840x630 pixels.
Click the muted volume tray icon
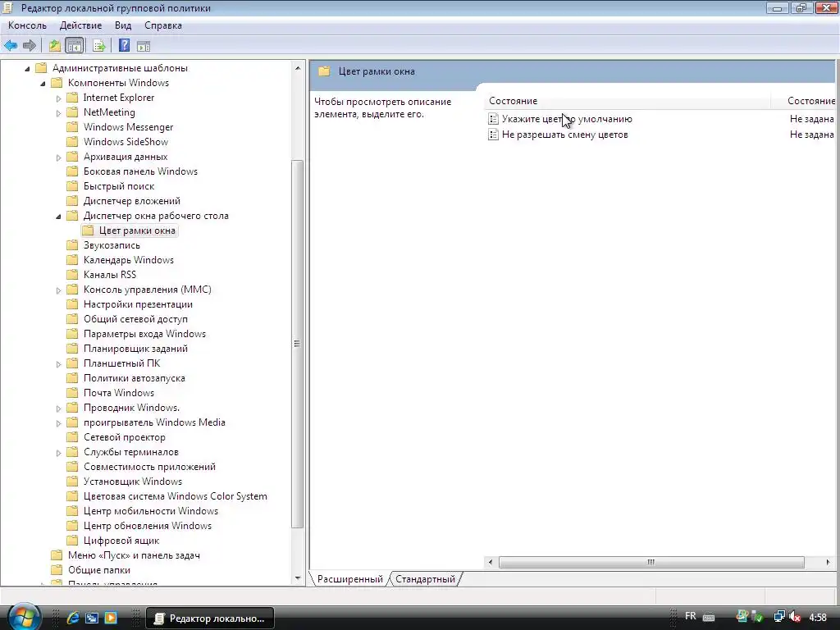point(795,617)
